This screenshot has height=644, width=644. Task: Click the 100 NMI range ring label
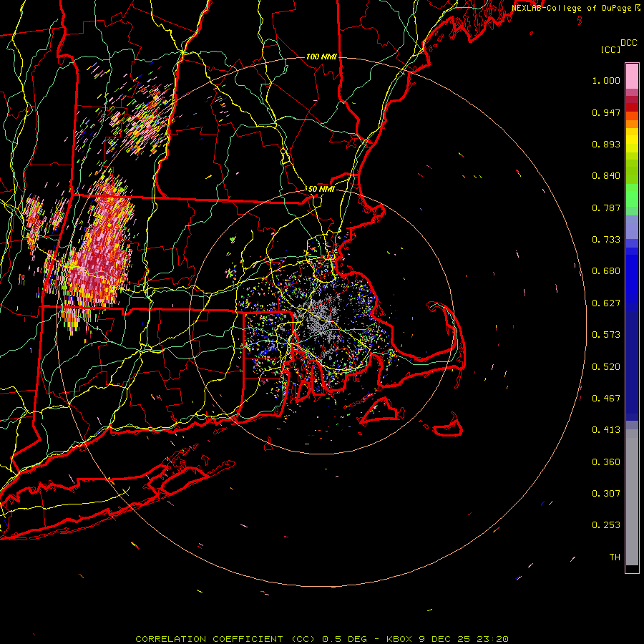pyautogui.click(x=321, y=57)
